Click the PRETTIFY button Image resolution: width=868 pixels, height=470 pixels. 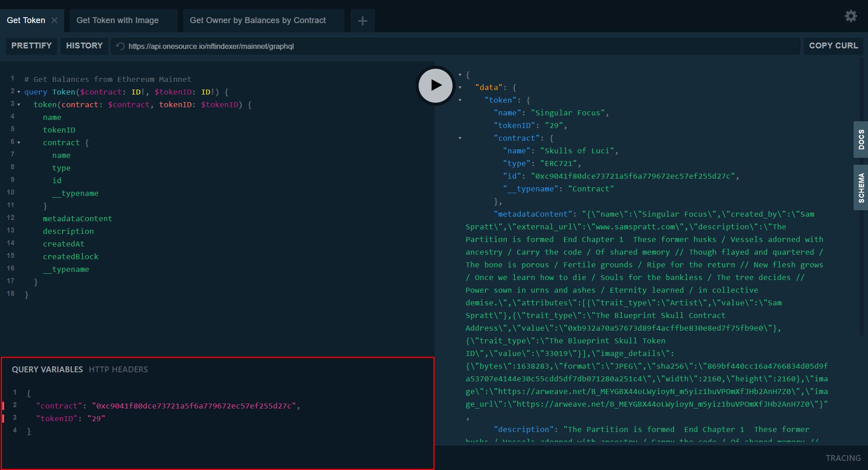pyautogui.click(x=31, y=46)
